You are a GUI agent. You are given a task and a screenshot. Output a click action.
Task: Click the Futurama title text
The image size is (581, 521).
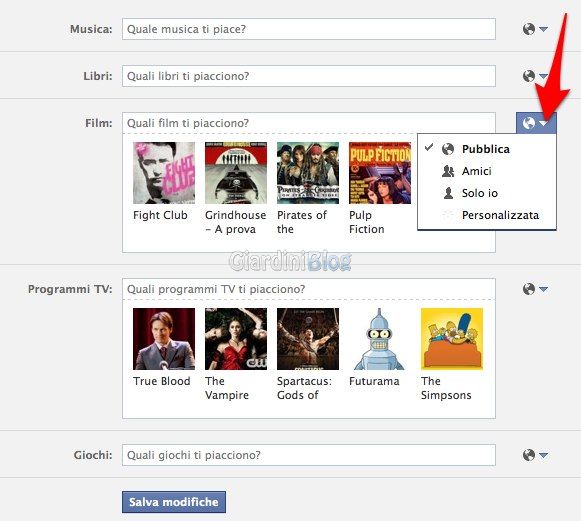click(x=374, y=381)
